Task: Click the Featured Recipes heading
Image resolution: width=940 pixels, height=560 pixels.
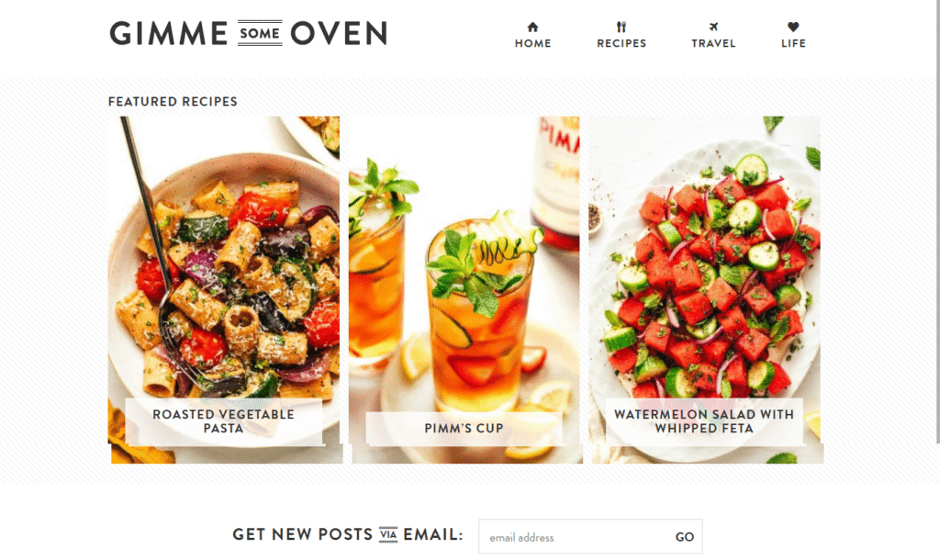Action: point(173,101)
